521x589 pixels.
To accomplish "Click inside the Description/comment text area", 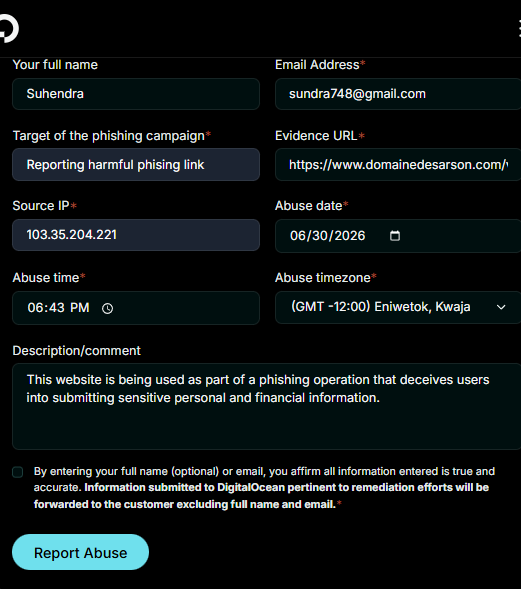I will (x=267, y=406).
